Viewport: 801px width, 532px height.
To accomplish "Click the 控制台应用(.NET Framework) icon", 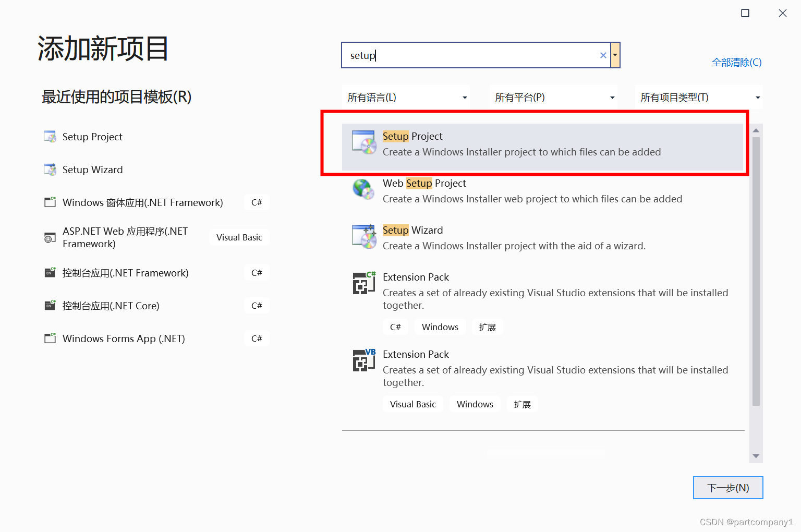I will click(x=50, y=273).
